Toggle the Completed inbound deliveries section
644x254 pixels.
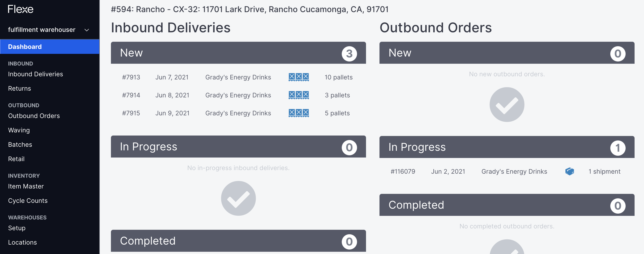coord(238,241)
